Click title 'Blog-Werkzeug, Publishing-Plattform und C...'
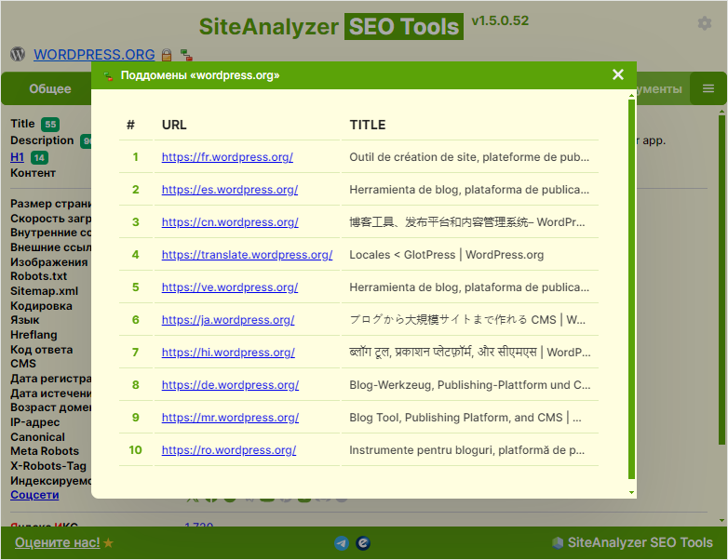 click(x=470, y=384)
